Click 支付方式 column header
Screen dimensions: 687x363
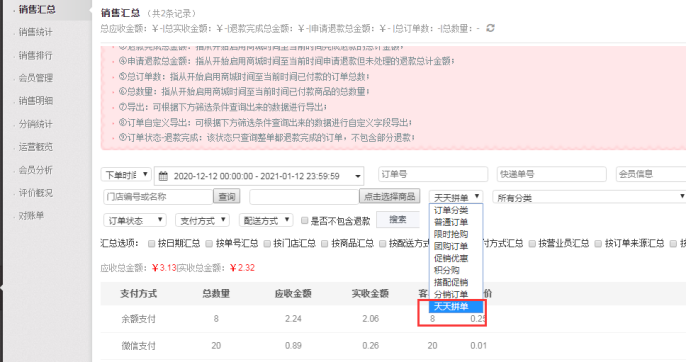click(x=138, y=293)
